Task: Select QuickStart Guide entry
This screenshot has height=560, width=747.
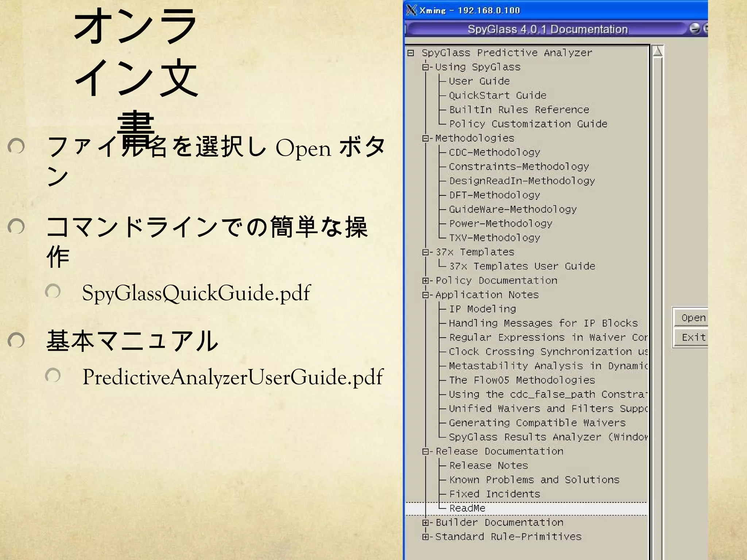Action: pos(498,96)
